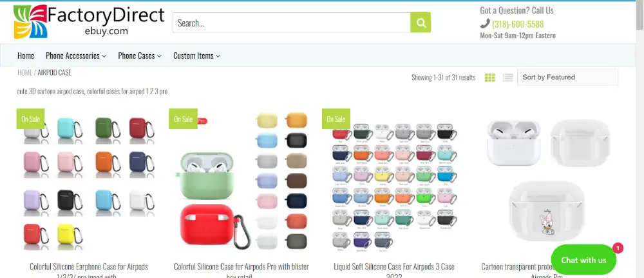Image resolution: width=644 pixels, height=278 pixels.
Task: Switch to grid view layout
Action: [489, 77]
